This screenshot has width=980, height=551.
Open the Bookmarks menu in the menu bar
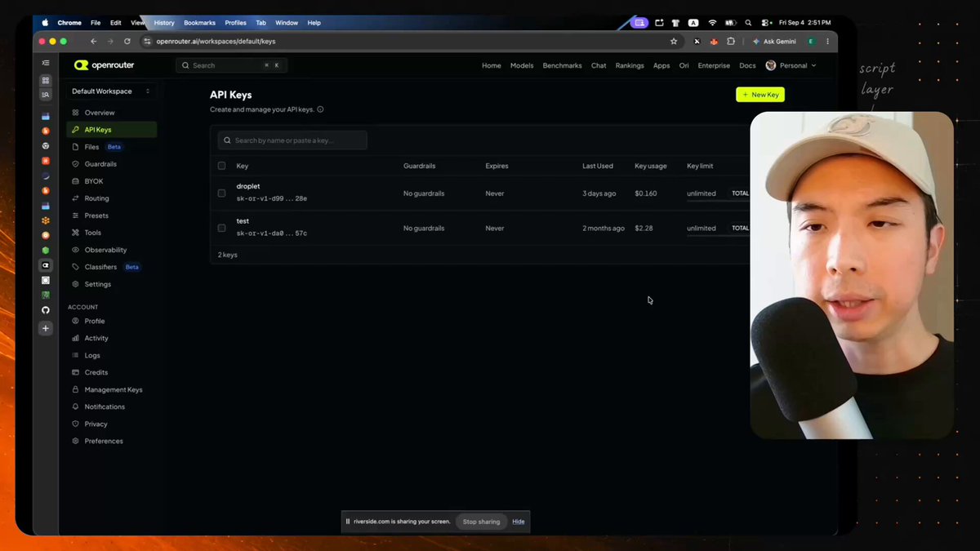[200, 23]
